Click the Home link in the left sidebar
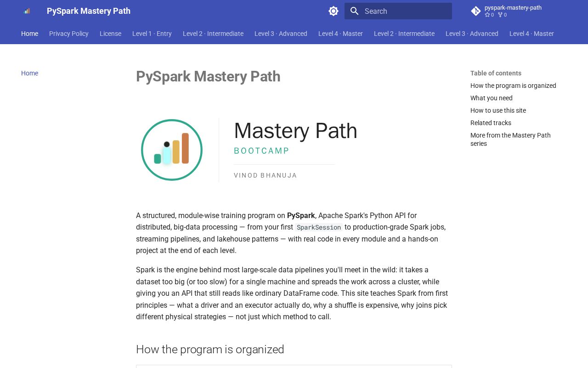The height and width of the screenshot is (368, 588). [30, 73]
